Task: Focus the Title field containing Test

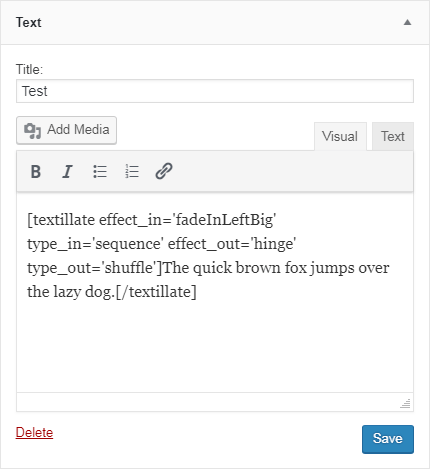Action: [x=215, y=91]
